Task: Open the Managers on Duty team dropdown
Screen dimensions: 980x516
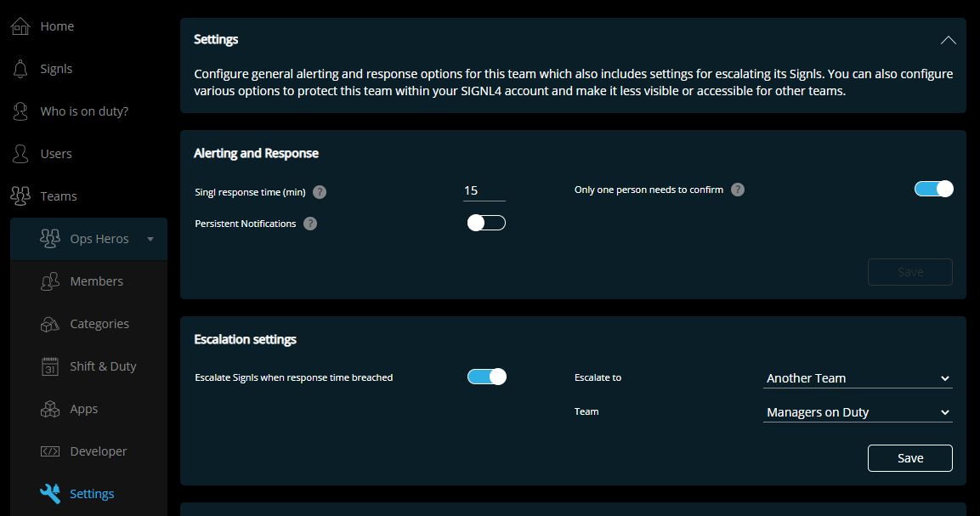Action: click(858, 412)
